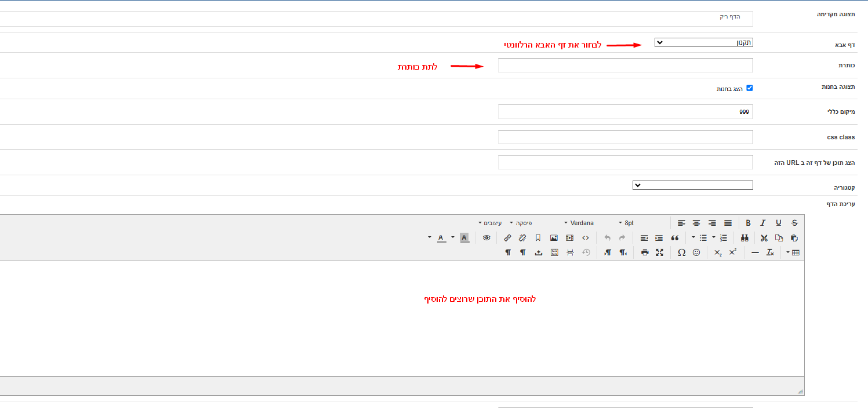Center-align the editor text
This screenshot has width=868, height=408.
coord(696,223)
